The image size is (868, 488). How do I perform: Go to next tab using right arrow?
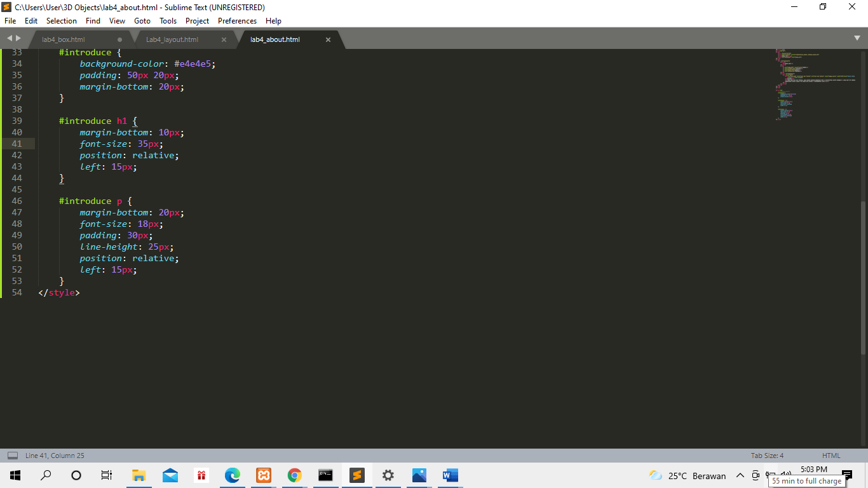click(18, 39)
